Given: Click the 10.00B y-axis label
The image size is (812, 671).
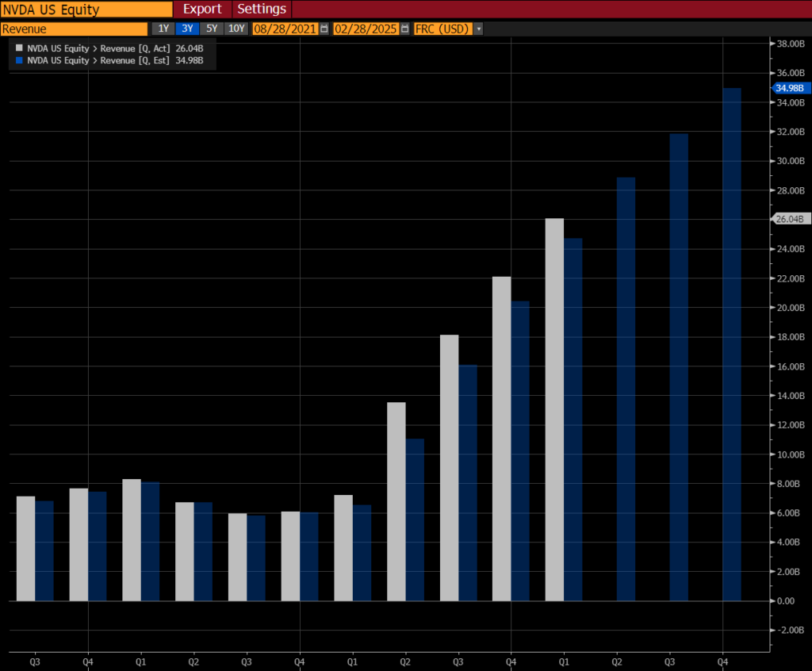Looking at the screenshot, I should [x=791, y=455].
